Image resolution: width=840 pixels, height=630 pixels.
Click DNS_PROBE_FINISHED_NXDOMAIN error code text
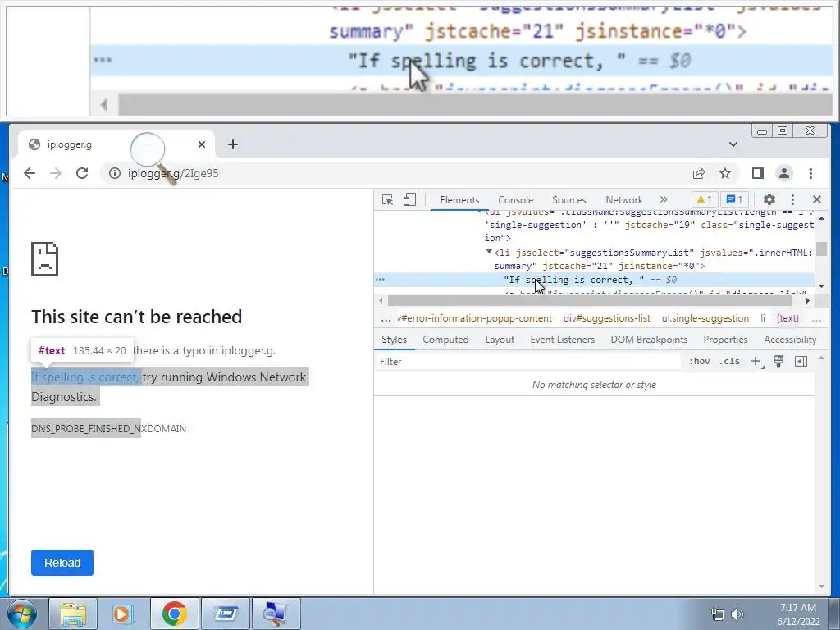[109, 428]
